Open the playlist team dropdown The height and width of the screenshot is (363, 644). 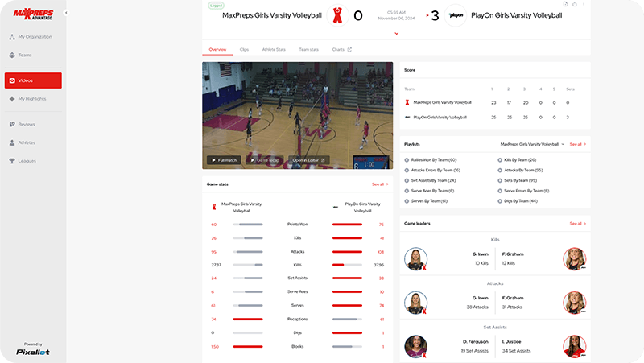tap(532, 145)
